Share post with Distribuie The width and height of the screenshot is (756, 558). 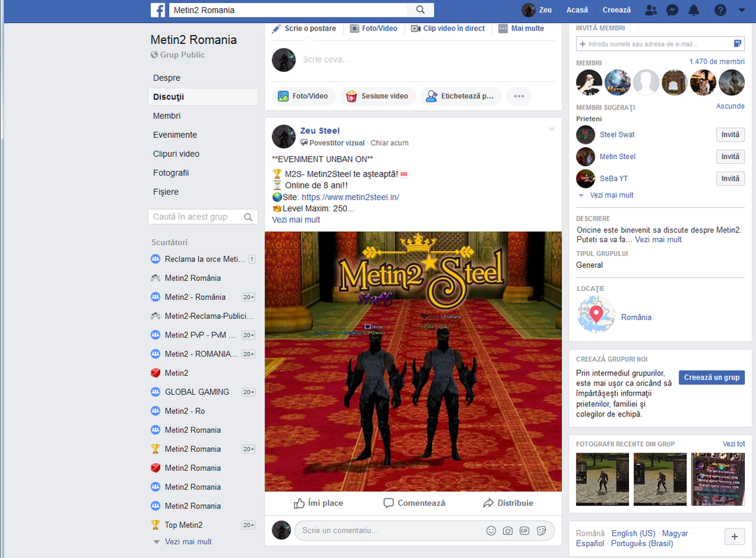pyautogui.click(x=508, y=503)
